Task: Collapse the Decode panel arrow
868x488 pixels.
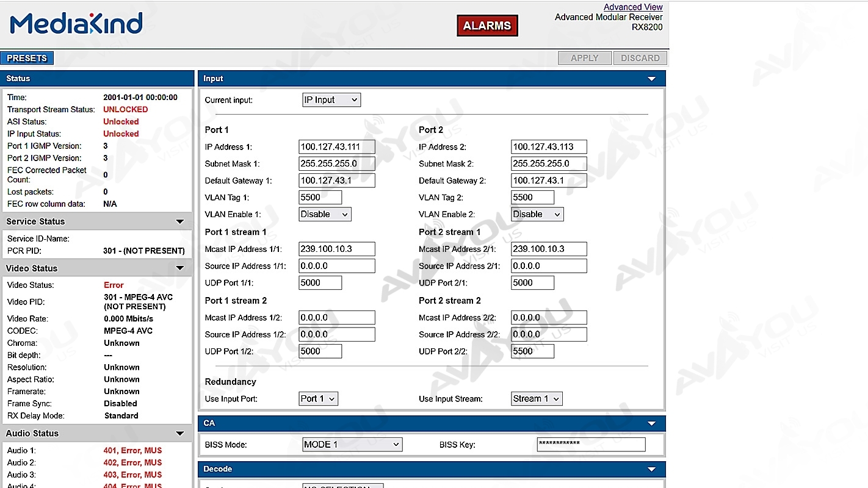Action: 652,470
